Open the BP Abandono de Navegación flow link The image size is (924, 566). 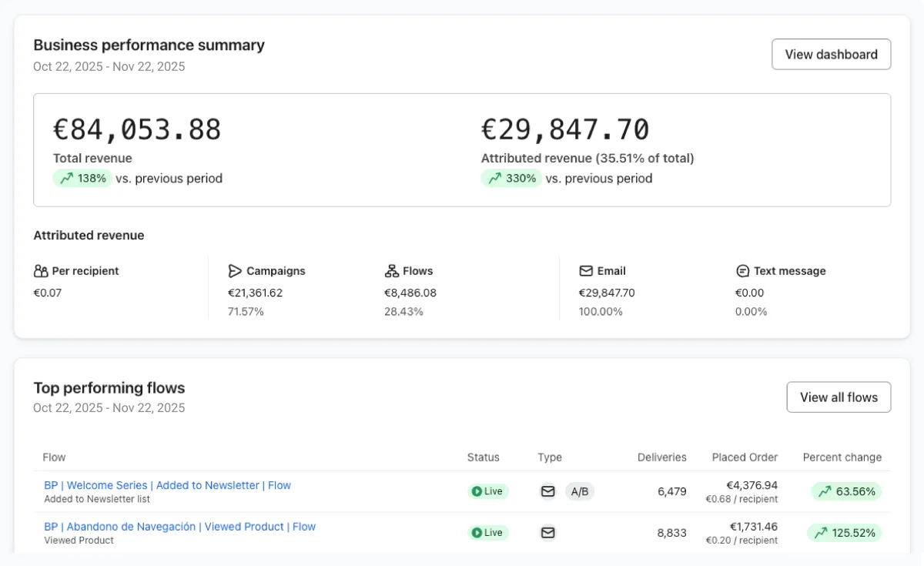click(x=179, y=527)
